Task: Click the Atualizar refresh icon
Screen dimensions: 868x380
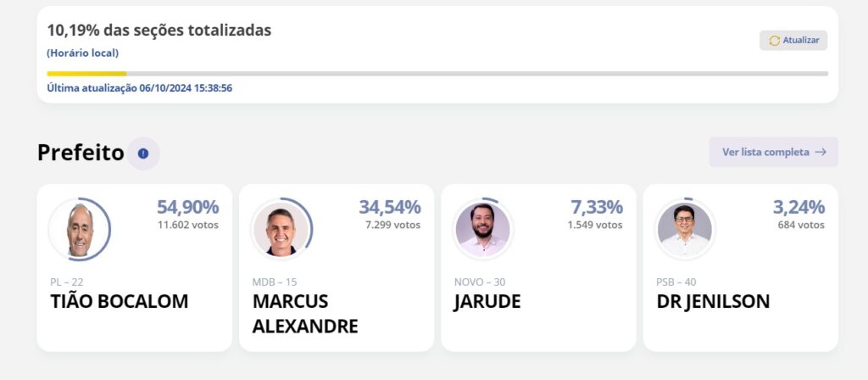Action: click(x=775, y=41)
